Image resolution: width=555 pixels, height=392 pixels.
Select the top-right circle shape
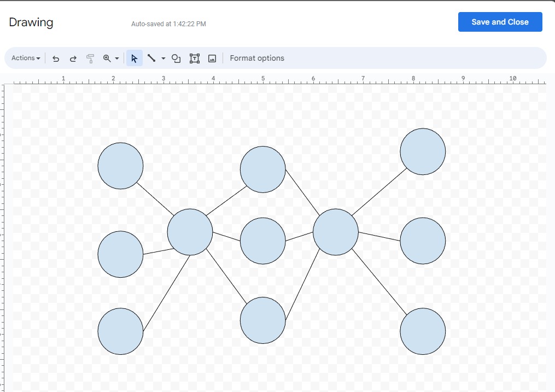(x=423, y=151)
